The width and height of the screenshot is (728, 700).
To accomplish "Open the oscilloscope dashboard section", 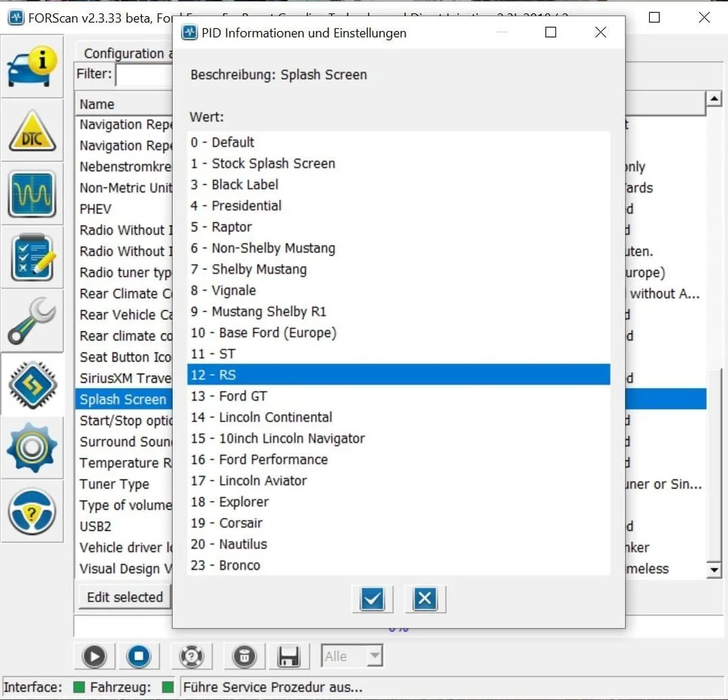I will 32,194.
